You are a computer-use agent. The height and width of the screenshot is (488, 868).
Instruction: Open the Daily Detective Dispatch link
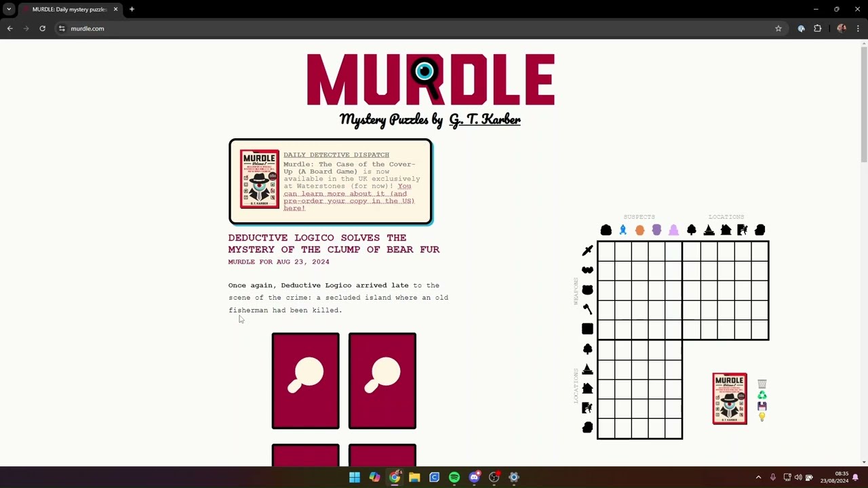point(336,155)
